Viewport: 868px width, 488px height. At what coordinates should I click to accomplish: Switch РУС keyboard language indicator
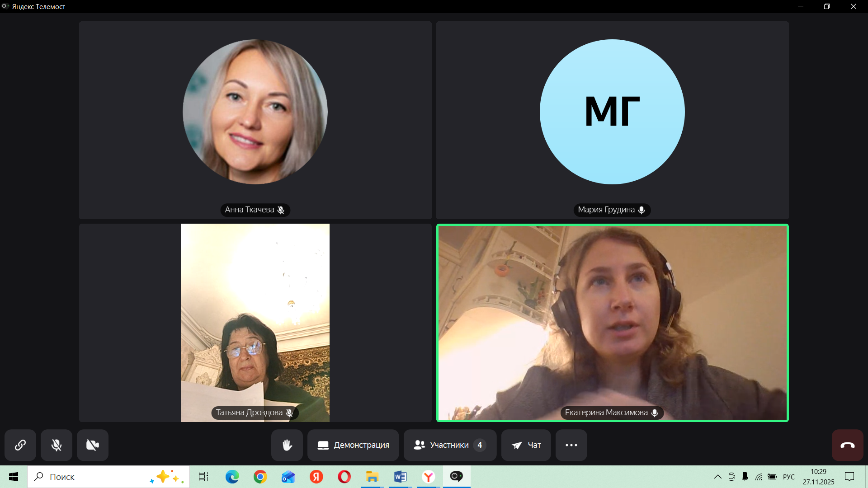coord(788,477)
